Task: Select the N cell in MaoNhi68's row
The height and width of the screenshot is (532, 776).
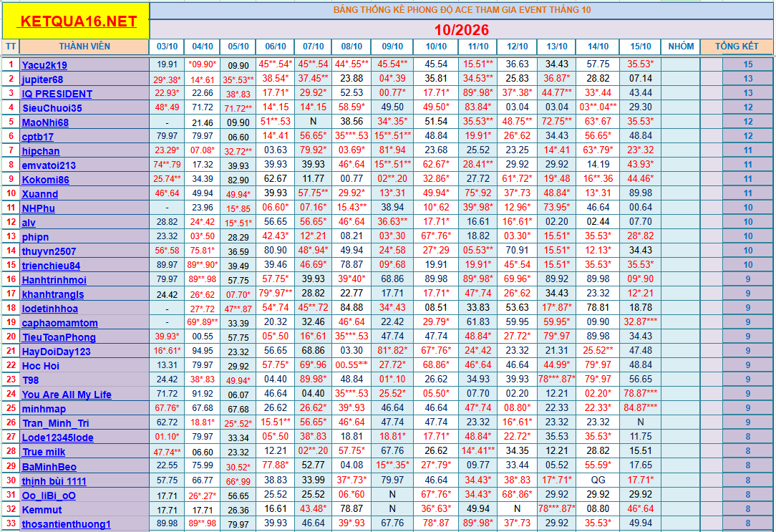Action: [x=314, y=121]
